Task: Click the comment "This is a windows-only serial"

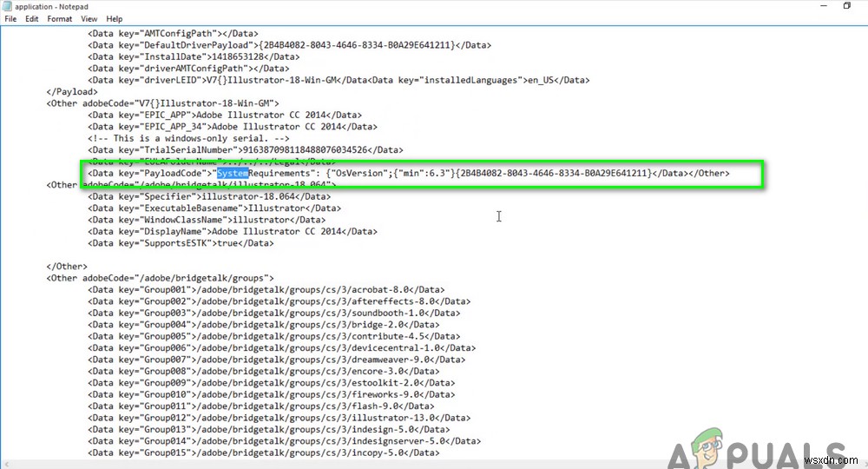Action: [x=188, y=138]
